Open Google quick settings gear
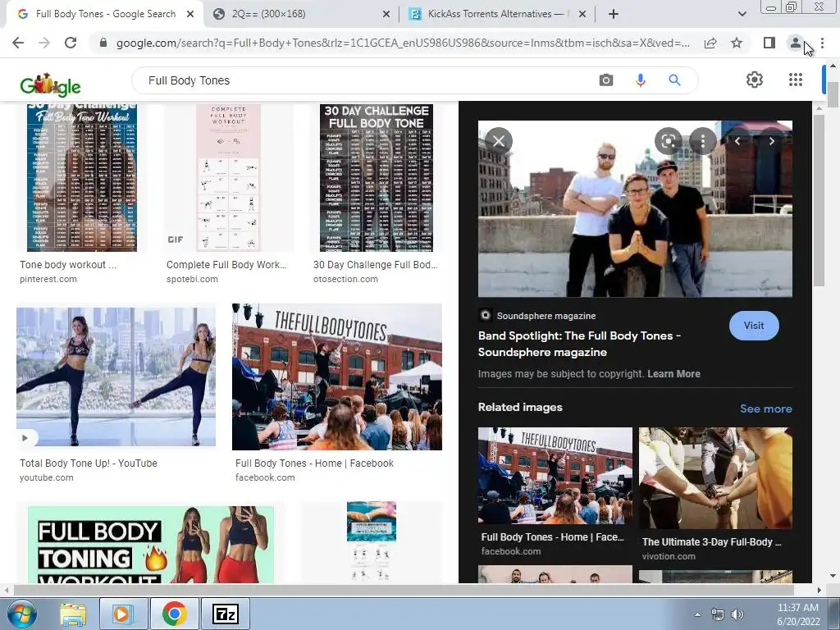840x630 pixels. click(x=755, y=80)
